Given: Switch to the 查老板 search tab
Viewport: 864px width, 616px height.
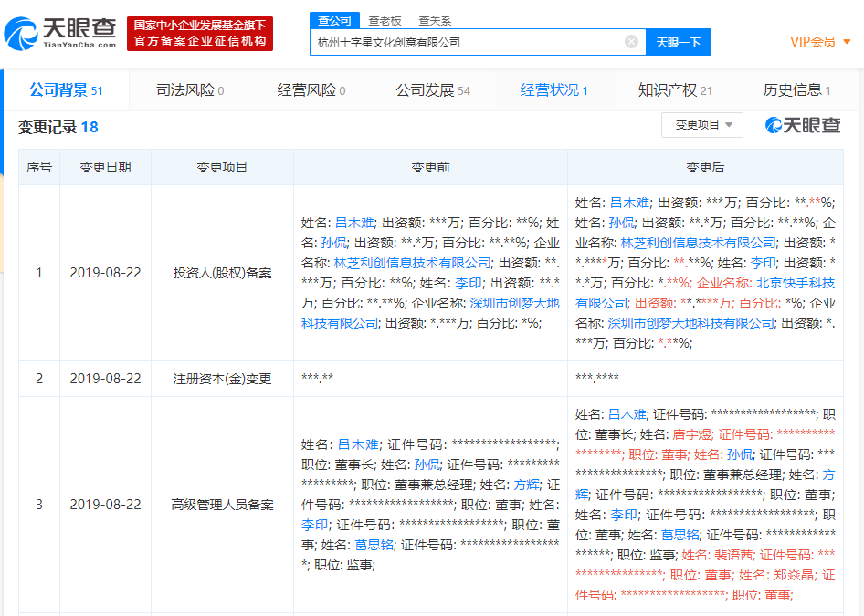Looking at the screenshot, I should coord(385,20).
